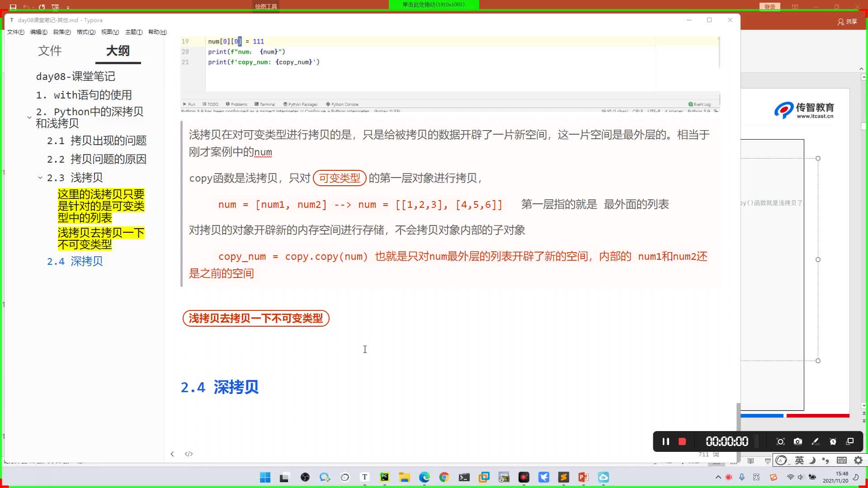
Task: Open the red screen recorder app on the taskbar
Action: [x=524, y=477]
